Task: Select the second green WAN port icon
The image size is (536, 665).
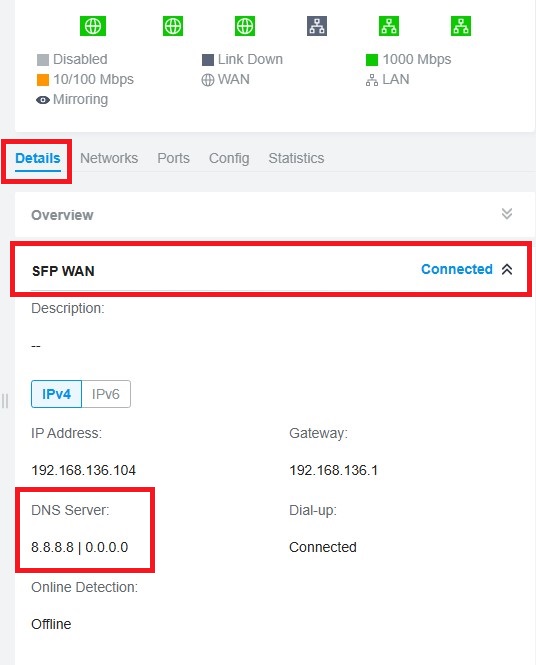Action: (173, 26)
